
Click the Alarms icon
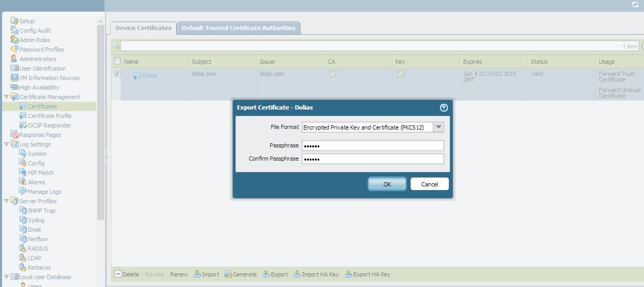[23, 182]
